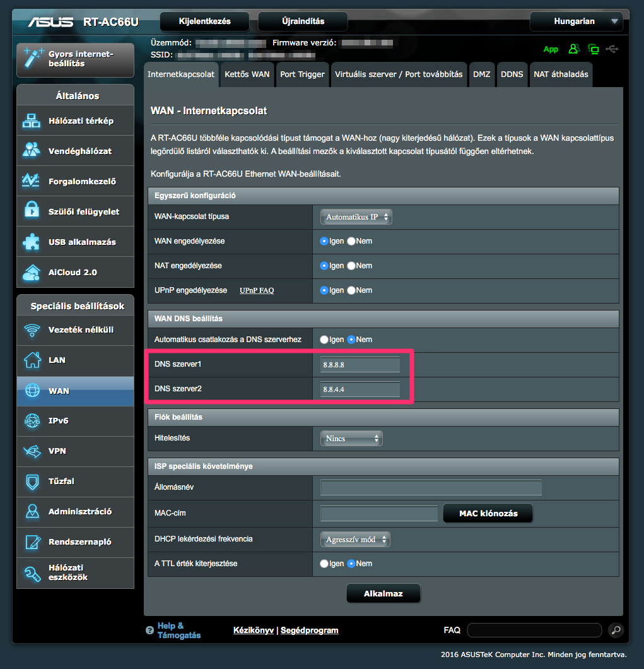Set NAT engedélyezése to Nem

[x=351, y=266]
